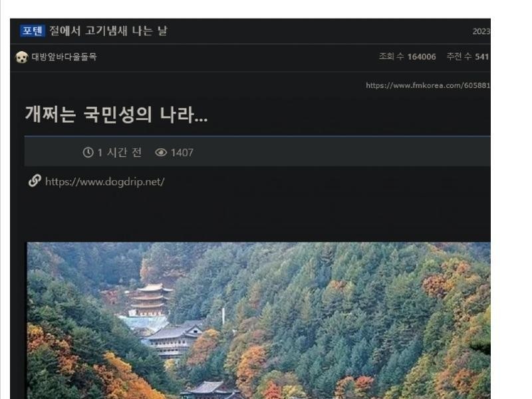532x399 pixels.
Task: Click the 2023 post date text
Action: click(x=481, y=31)
